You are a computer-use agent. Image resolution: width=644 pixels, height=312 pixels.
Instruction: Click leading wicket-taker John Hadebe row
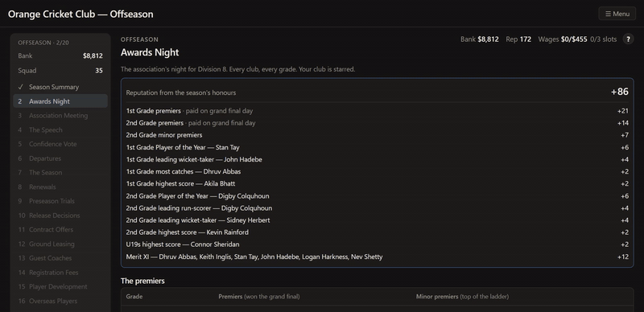click(377, 159)
